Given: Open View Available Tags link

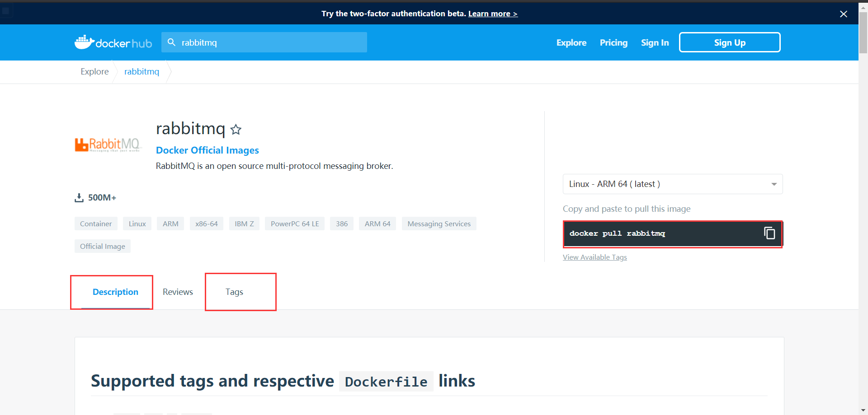Looking at the screenshot, I should [595, 257].
